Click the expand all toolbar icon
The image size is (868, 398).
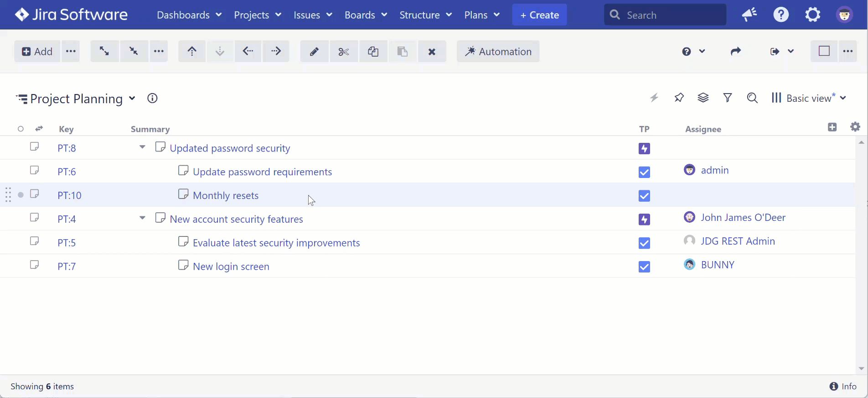(104, 51)
